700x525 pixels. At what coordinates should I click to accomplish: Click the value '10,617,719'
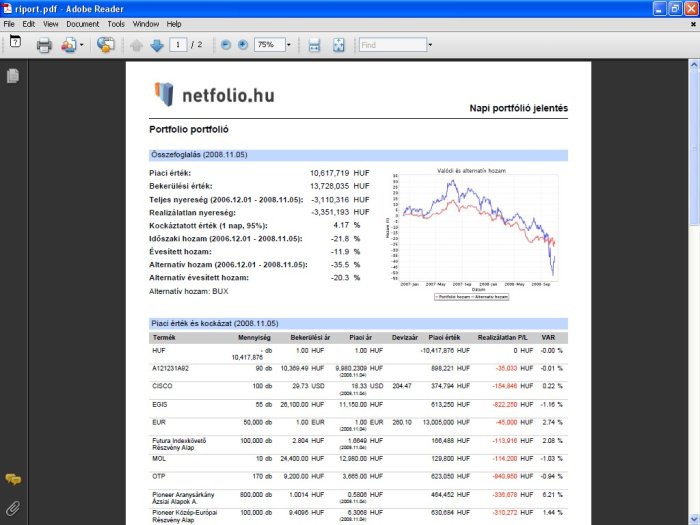tap(329, 173)
